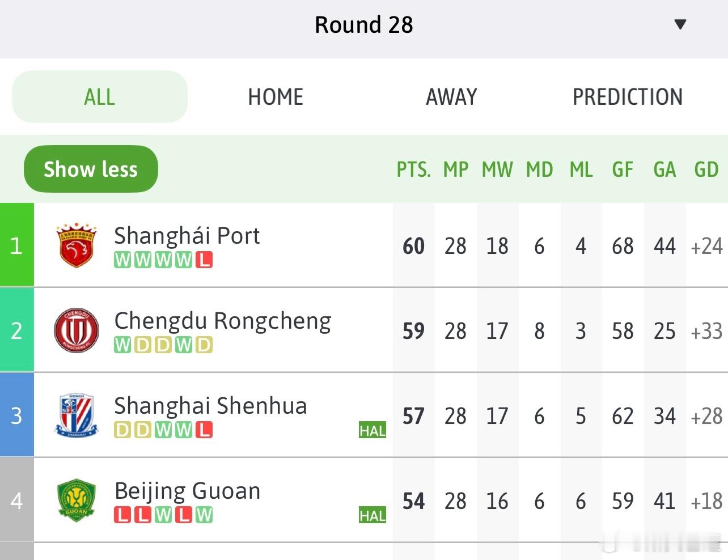Click HAL badge on Shanghai Shenhua row
The height and width of the screenshot is (560, 728).
(x=372, y=431)
